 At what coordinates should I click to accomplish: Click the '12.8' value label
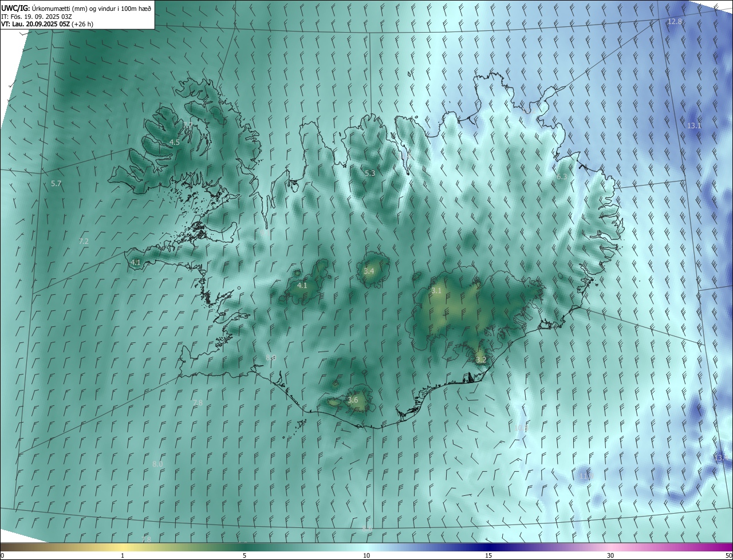click(675, 22)
